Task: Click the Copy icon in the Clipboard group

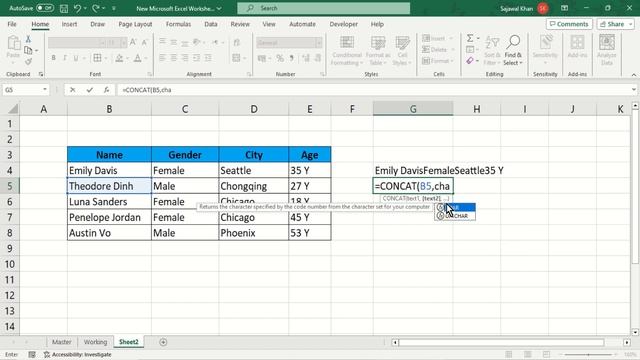Action: point(28,51)
